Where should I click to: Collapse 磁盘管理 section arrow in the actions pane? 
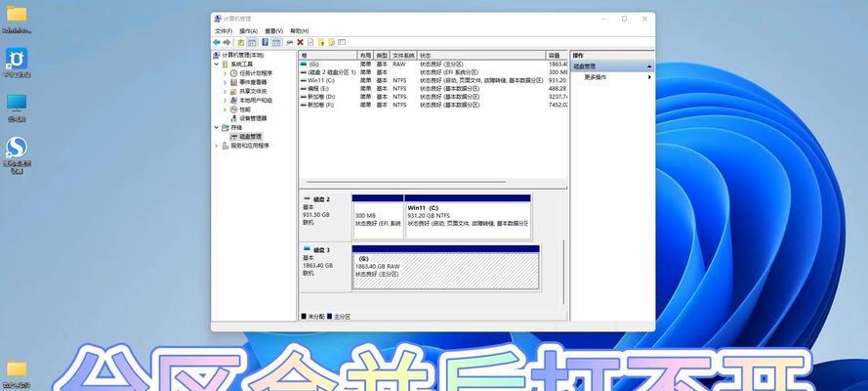click(649, 66)
